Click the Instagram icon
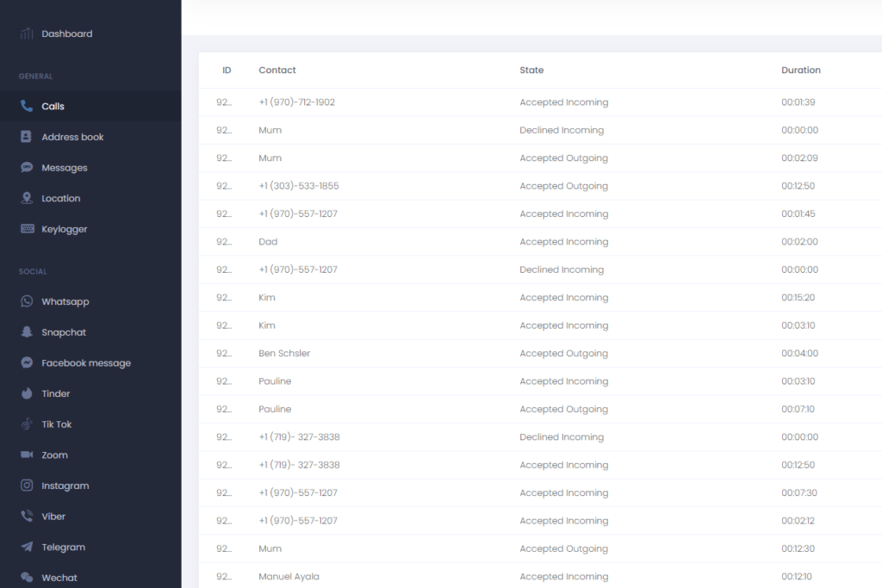 (27, 486)
